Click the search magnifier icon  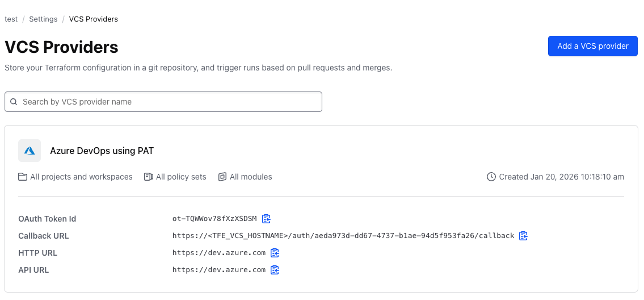coord(14,102)
